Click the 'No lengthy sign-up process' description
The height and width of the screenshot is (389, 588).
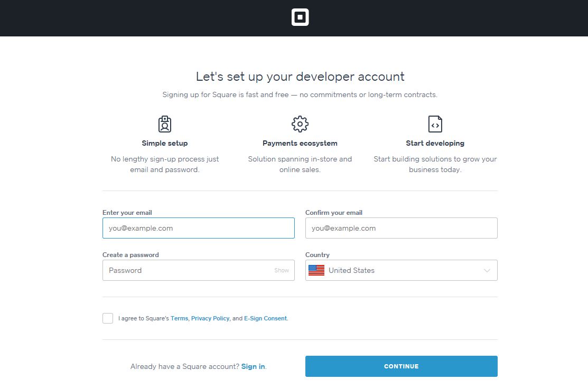(165, 164)
